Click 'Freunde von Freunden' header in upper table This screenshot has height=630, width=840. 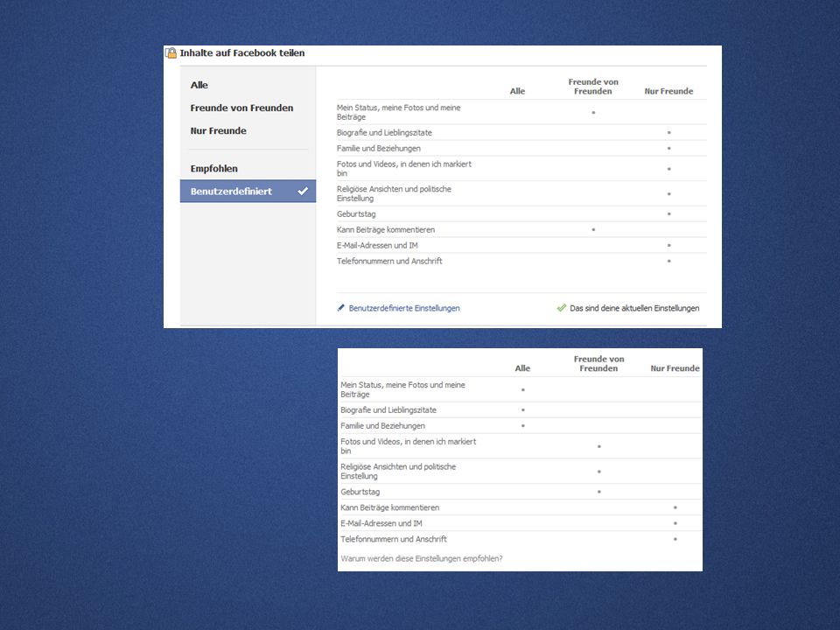(593, 87)
